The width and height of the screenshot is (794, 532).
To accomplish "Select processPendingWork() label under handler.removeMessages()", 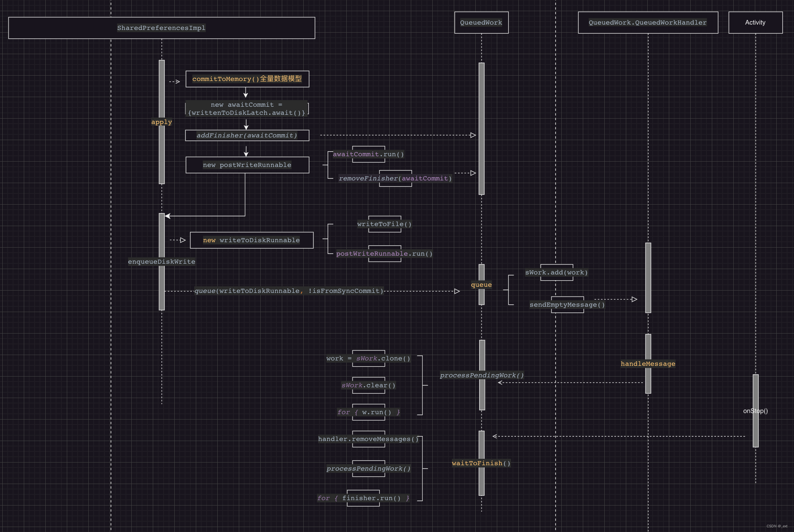I will click(369, 469).
